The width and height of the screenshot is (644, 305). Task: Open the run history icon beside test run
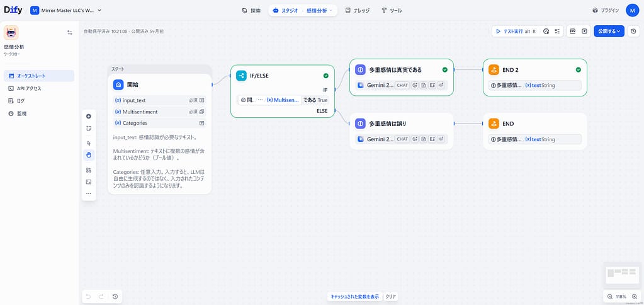point(546,31)
